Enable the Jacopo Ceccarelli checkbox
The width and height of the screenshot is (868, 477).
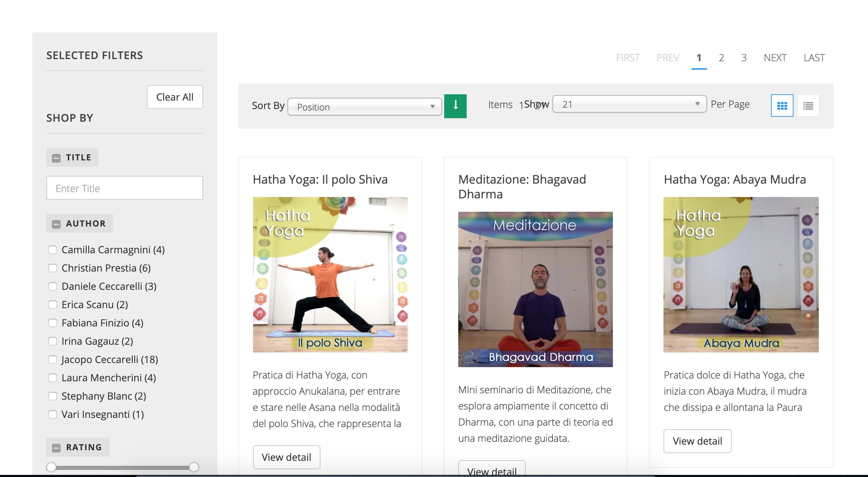(53, 360)
